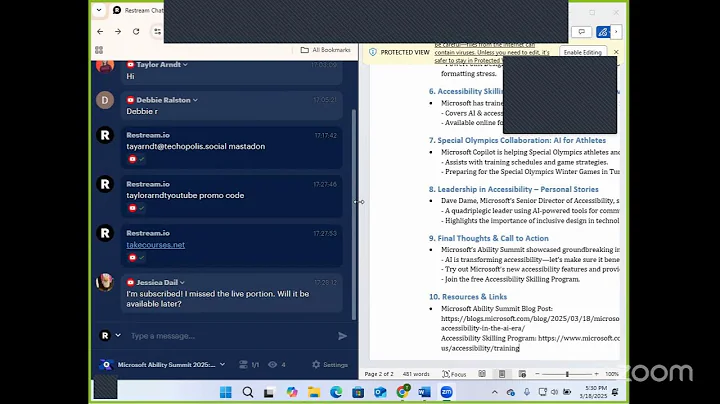Click heading 9. Final Thoughts & Call to Action
This screenshot has height=404, width=720.
click(489, 238)
